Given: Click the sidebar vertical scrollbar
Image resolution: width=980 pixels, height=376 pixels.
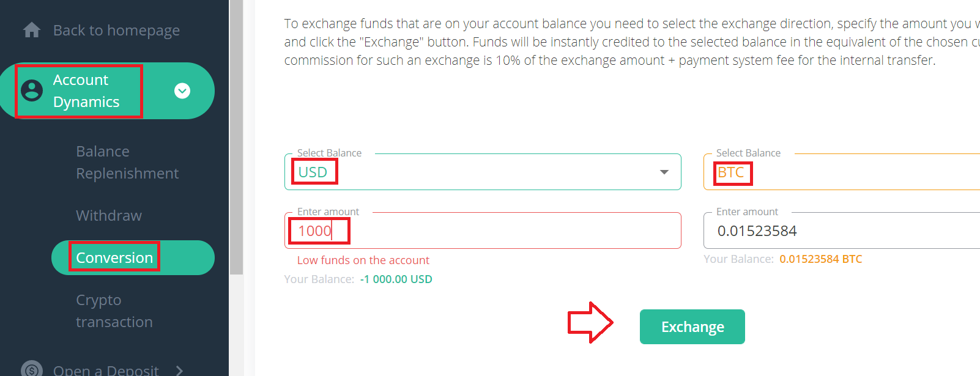Looking at the screenshot, I should [236, 138].
